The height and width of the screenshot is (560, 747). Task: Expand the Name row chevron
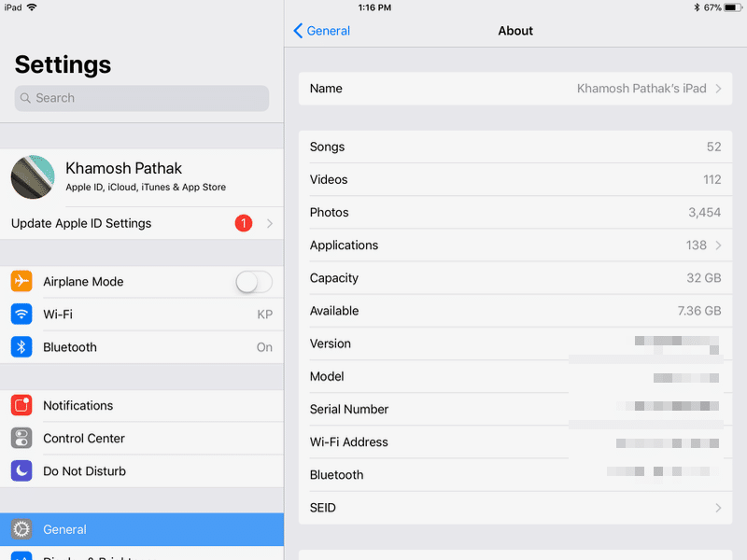718,89
